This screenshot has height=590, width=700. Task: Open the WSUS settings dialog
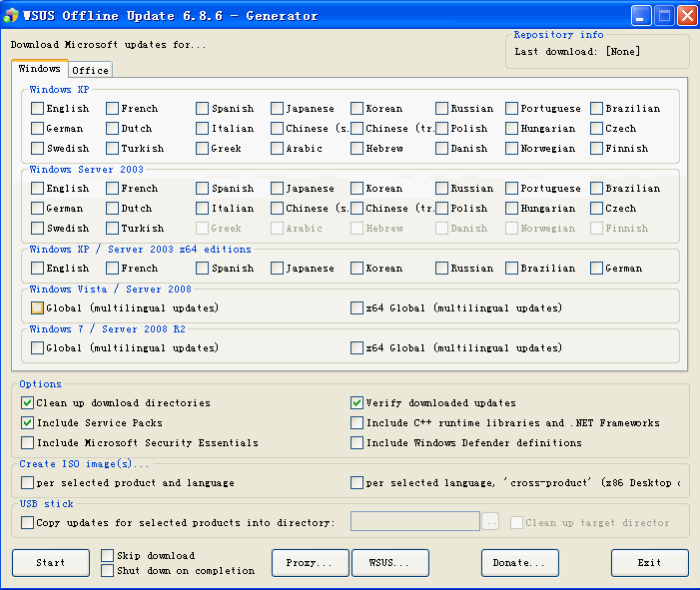pos(390,563)
